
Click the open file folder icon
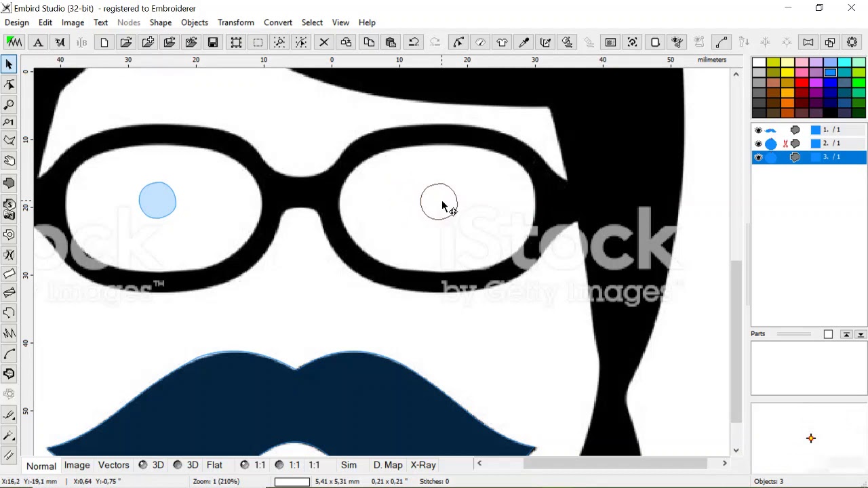tap(125, 42)
